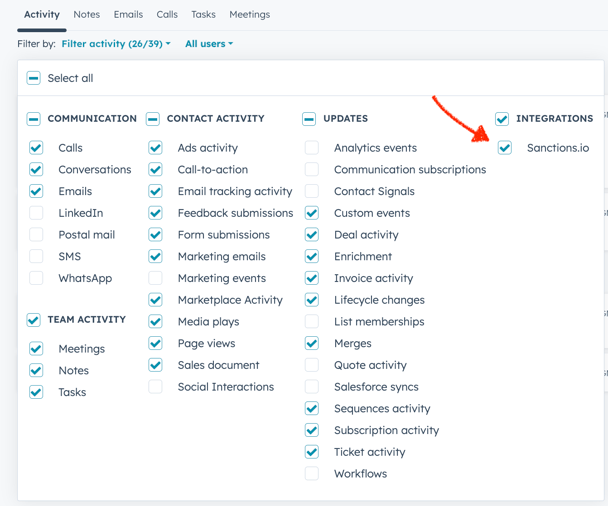
Task: Disable the Email tracking activity checkbox
Action: coord(156,191)
